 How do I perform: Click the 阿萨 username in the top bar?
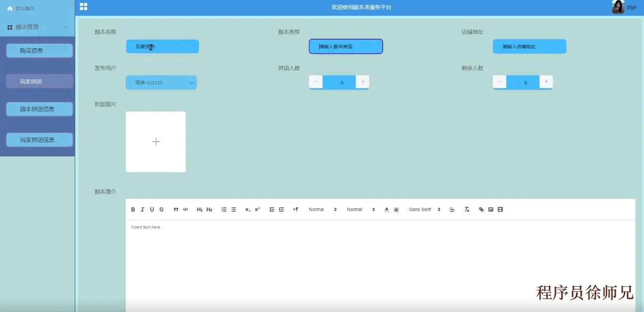(632, 8)
